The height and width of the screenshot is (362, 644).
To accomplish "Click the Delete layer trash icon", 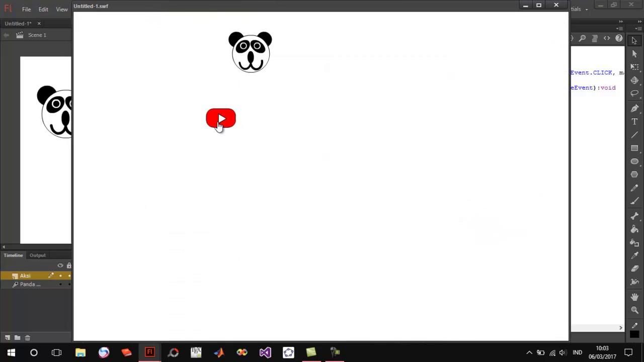I will pos(27,338).
